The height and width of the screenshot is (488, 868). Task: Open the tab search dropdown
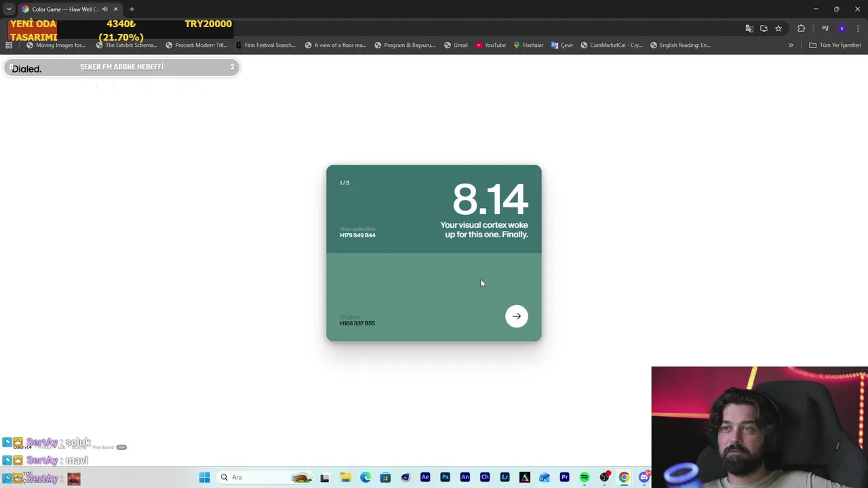(x=9, y=9)
